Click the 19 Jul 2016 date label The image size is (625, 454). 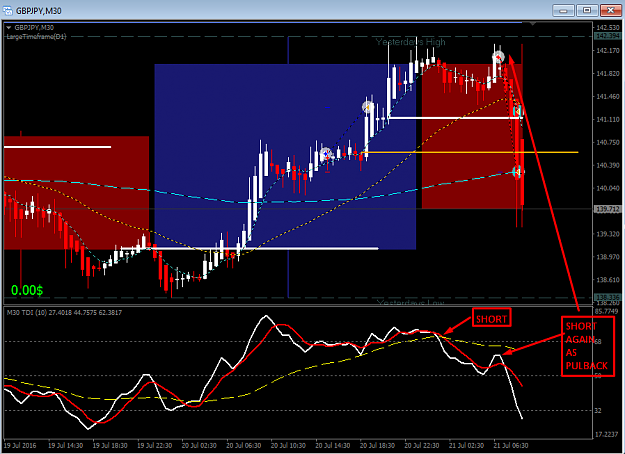tap(20, 445)
